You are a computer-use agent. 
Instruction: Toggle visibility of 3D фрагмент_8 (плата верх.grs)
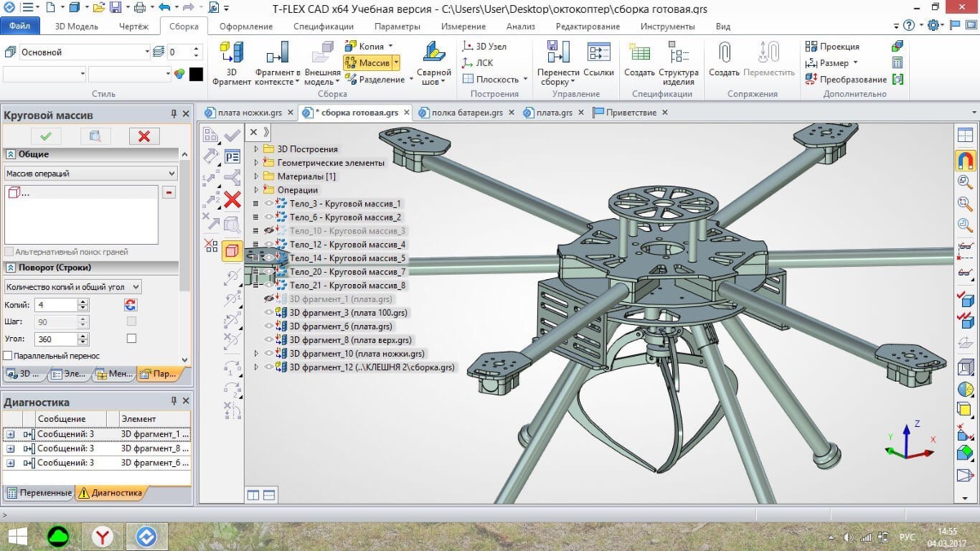[269, 340]
